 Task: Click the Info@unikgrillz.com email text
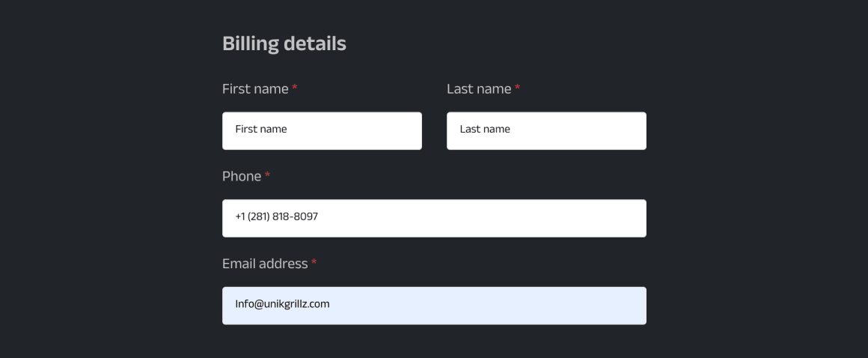click(x=282, y=304)
